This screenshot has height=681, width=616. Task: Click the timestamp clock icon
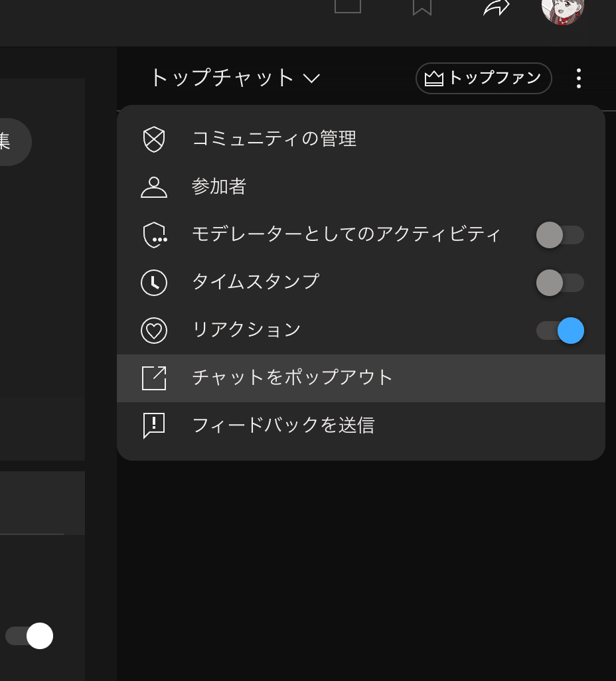(154, 283)
